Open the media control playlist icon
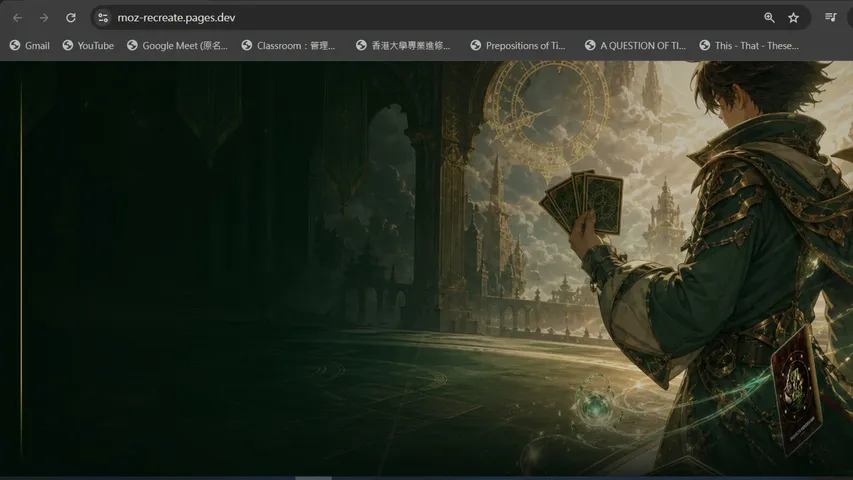 (x=831, y=17)
